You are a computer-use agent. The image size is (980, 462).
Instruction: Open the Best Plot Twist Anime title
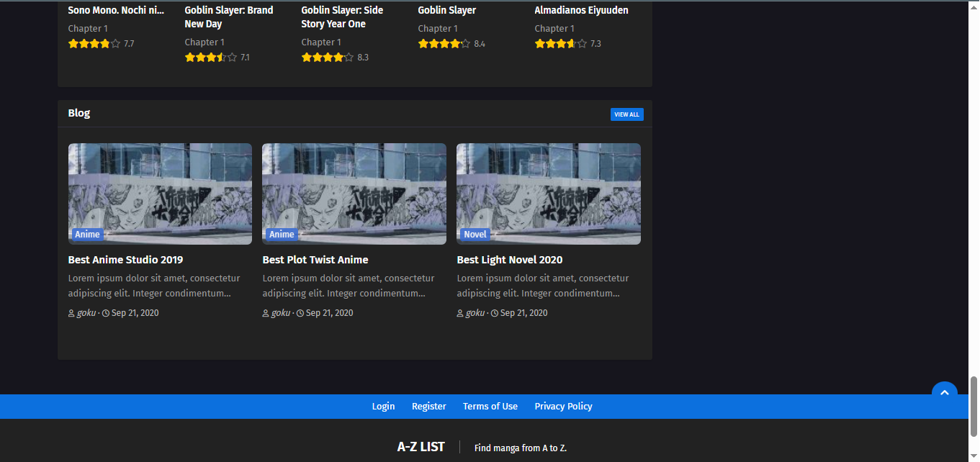click(x=315, y=260)
